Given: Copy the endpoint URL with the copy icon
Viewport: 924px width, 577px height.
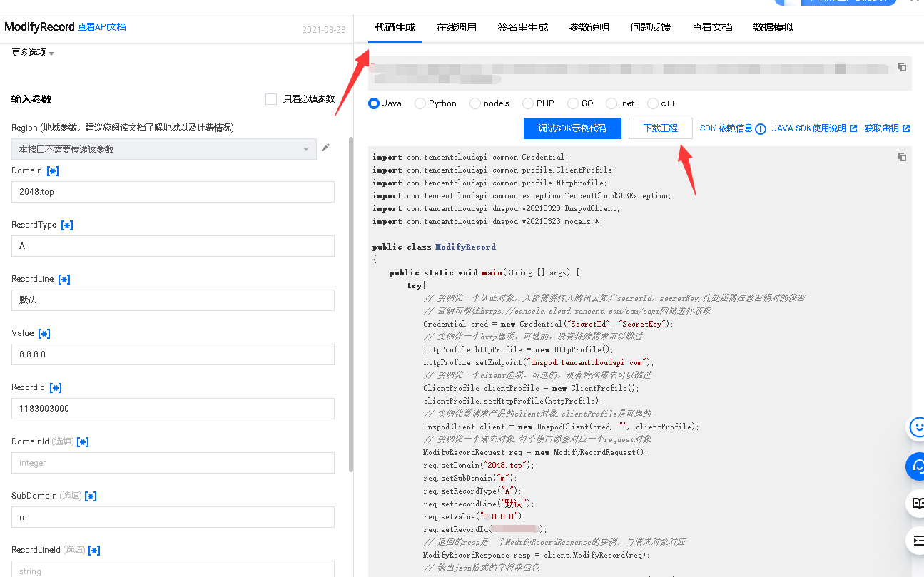Looking at the screenshot, I should point(902,67).
